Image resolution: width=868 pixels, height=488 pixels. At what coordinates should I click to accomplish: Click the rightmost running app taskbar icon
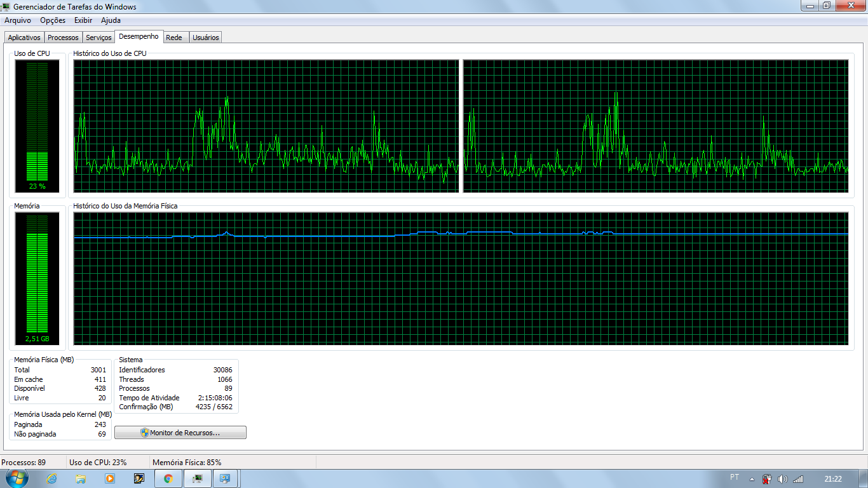tap(225, 478)
